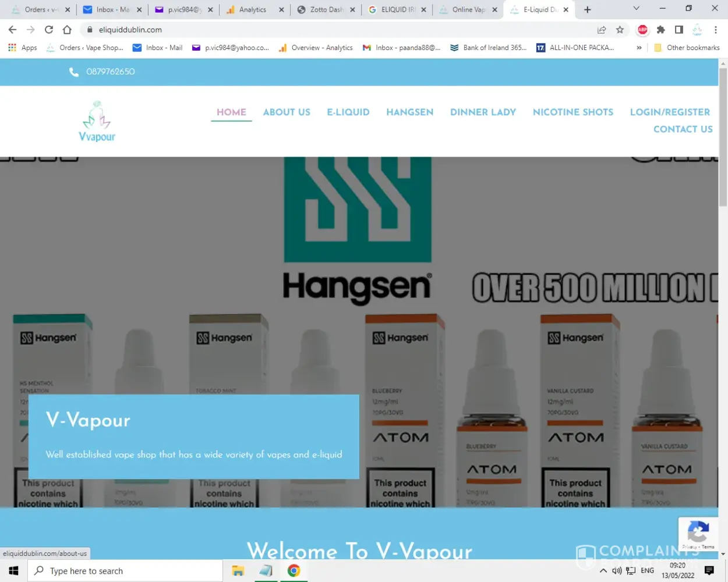Open the p.vic984@yahoo bookmark
728x582 pixels.
click(231, 48)
